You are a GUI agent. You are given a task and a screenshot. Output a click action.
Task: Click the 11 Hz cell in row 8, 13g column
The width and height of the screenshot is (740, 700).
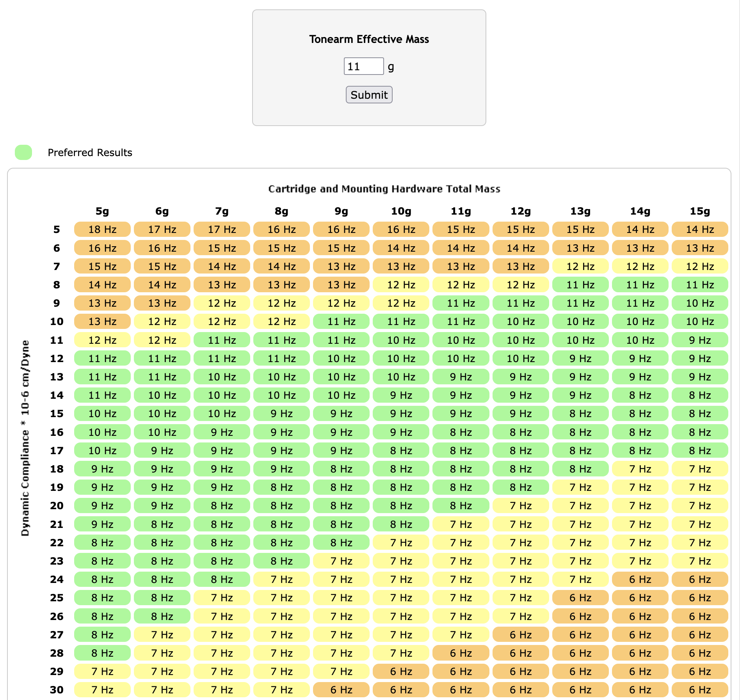pyautogui.click(x=580, y=285)
